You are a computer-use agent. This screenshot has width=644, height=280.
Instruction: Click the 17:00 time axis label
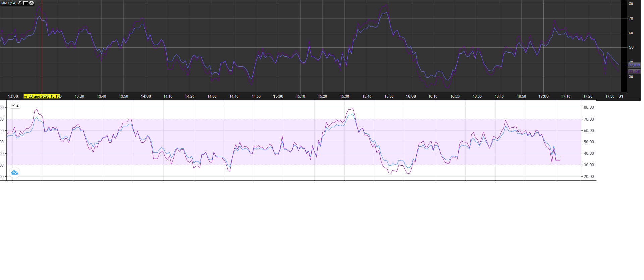tap(543, 96)
